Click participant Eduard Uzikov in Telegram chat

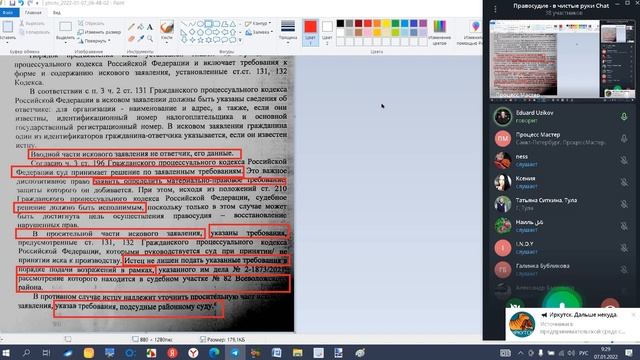pyautogui.click(x=561, y=117)
